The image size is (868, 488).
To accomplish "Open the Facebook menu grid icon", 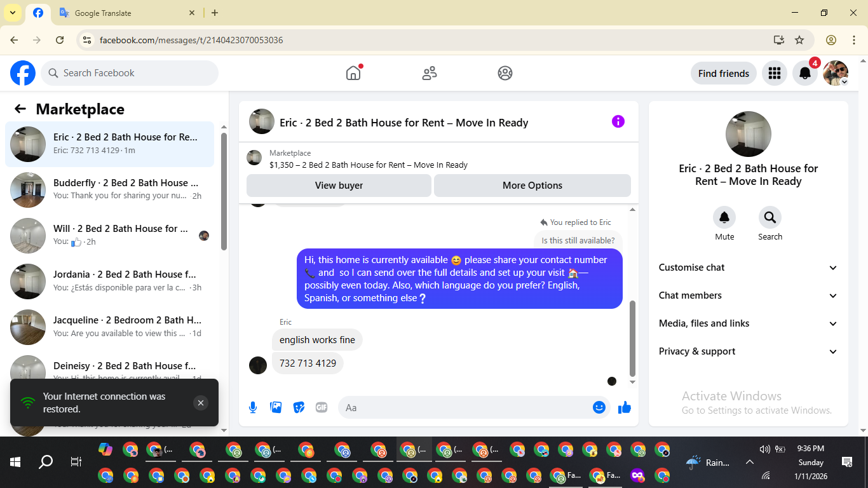I will tap(774, 73).
